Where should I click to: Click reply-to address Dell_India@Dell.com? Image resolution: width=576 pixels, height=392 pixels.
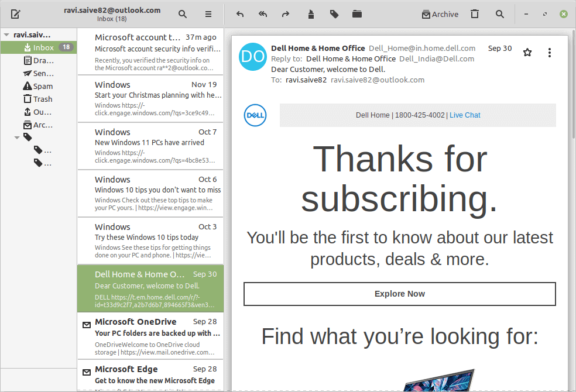pos(437,59)
